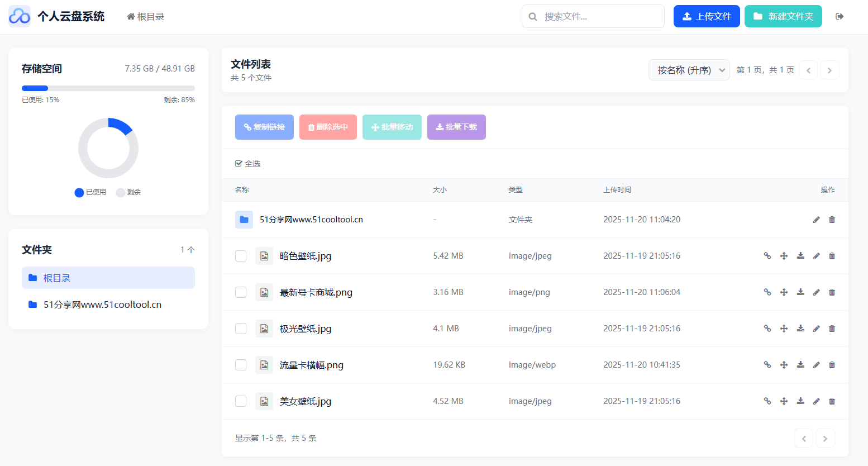The image size is (868, 466).
Task: Click the previous page arrow at list bottom
Action: coord(804,438)
